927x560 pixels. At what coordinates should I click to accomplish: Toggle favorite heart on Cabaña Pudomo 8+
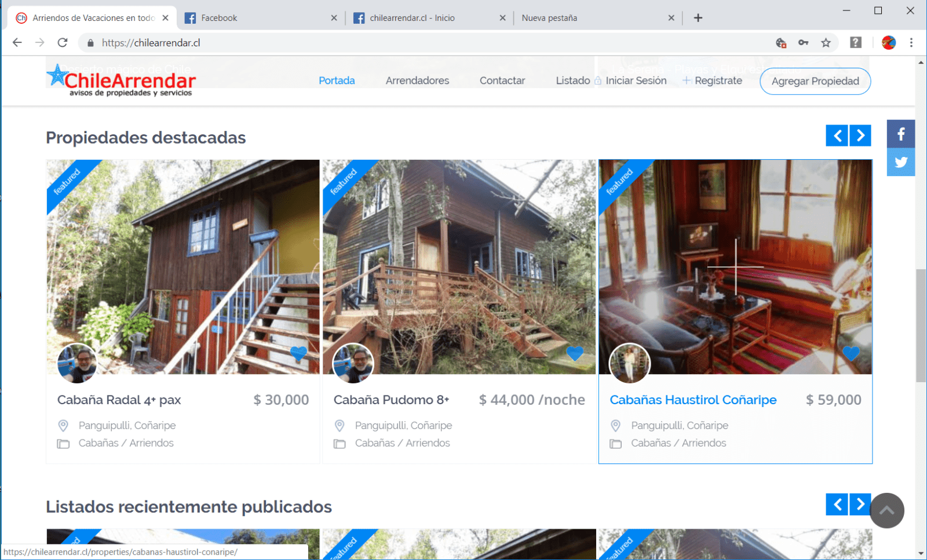point(575,353)
